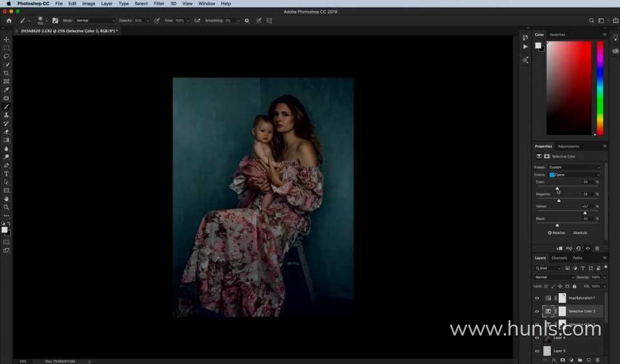Click the vertical hue spectrum bar
620x364 pixels.
(600, 88)
